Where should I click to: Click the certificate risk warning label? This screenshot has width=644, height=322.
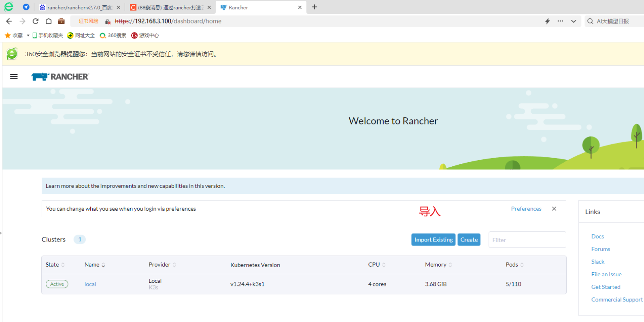(89, 21)
